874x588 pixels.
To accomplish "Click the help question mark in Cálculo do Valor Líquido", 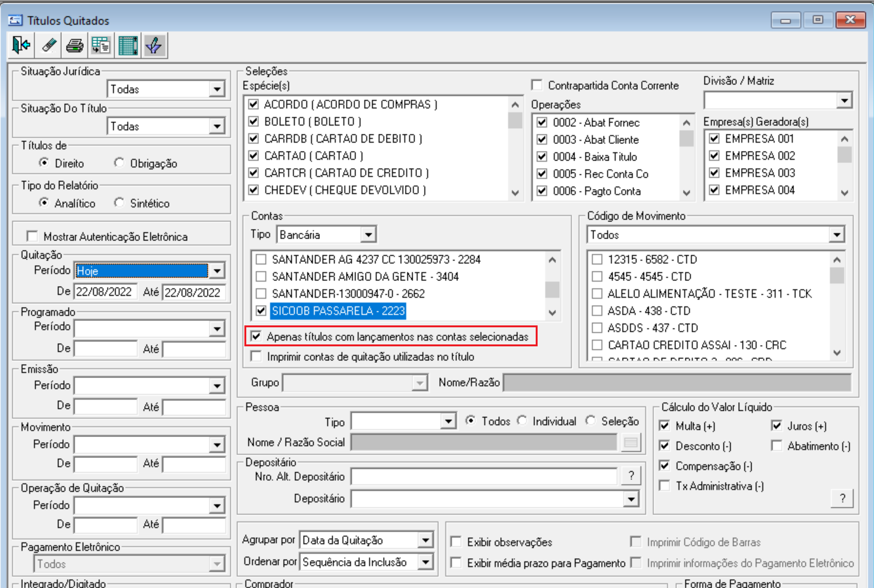I will point(842,498).
